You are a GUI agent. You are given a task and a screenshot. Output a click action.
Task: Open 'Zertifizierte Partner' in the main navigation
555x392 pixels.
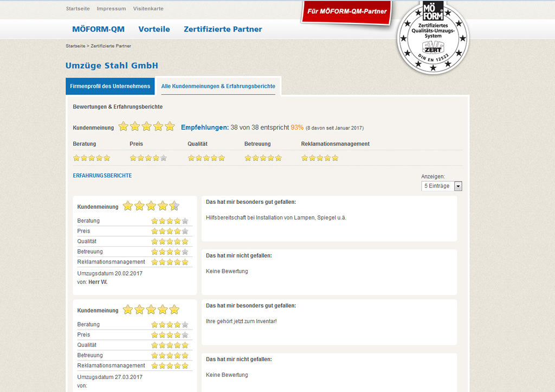(223, 29)
